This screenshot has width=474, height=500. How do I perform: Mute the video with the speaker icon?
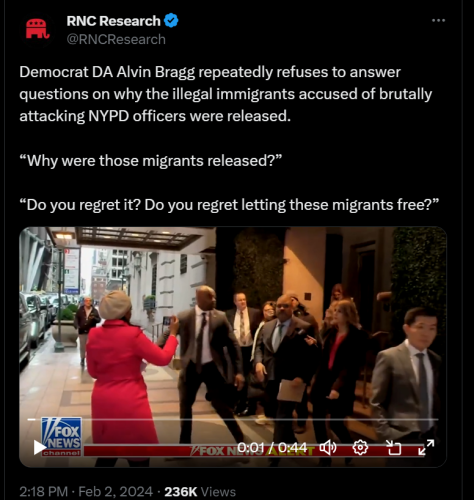pos(328,448)
